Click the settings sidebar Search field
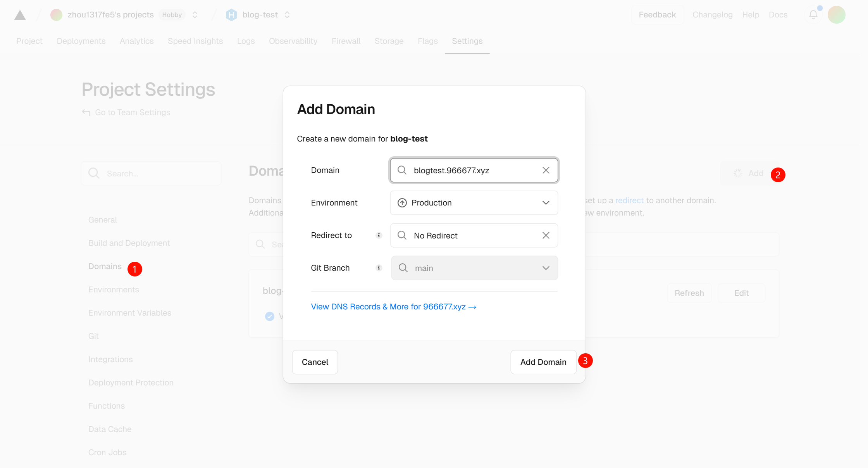 point(151,173)
